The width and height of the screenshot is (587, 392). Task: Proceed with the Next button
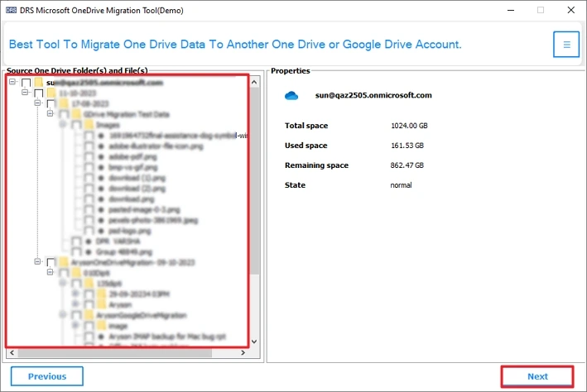point(537,376)
